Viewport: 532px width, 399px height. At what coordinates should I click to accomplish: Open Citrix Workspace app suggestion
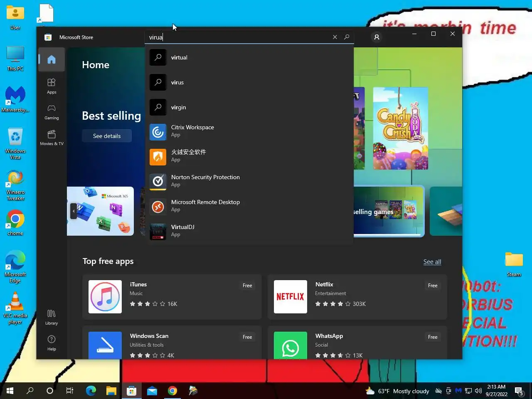(249, 132)
